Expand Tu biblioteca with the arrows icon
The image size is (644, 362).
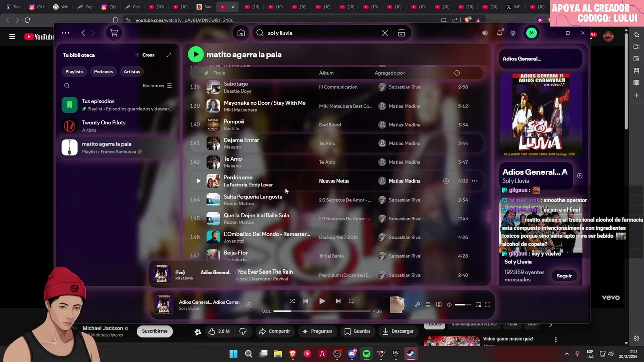coord(169,55)
